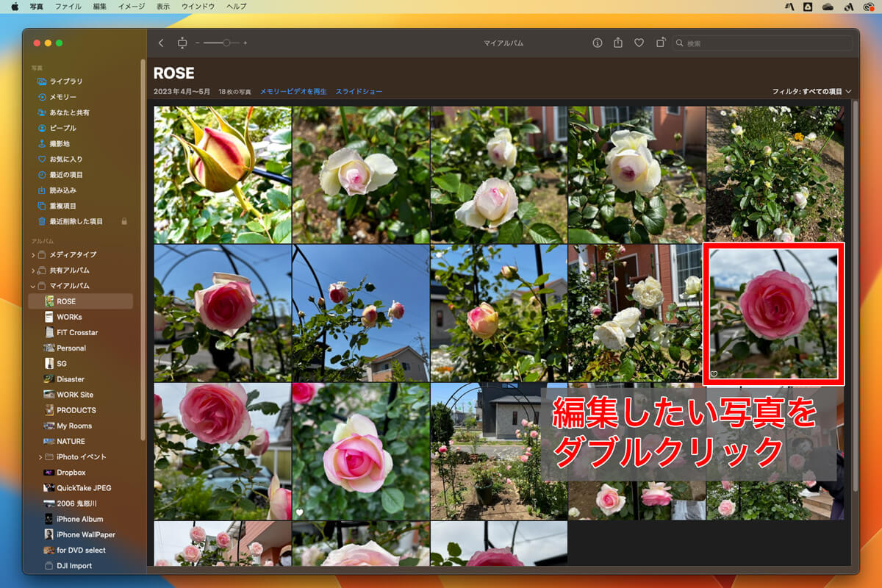Open the ファイル menu

68,6
